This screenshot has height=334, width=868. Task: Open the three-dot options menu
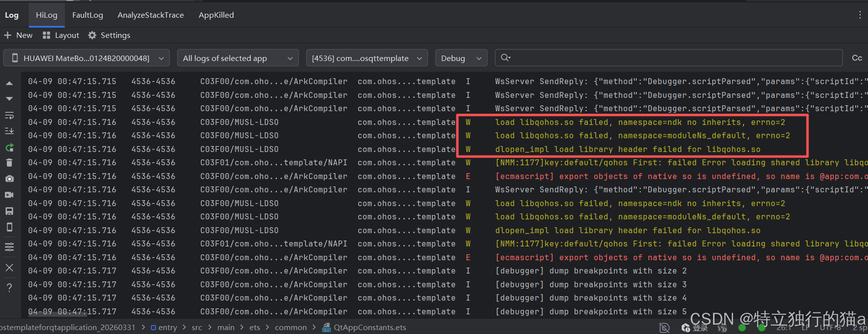pos(860,15)
